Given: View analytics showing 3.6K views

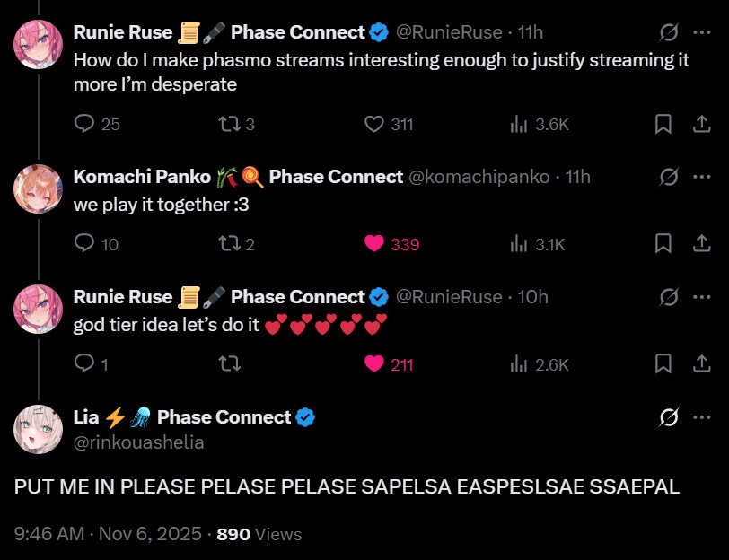Looking at the screenshot, I should [540, 124].
